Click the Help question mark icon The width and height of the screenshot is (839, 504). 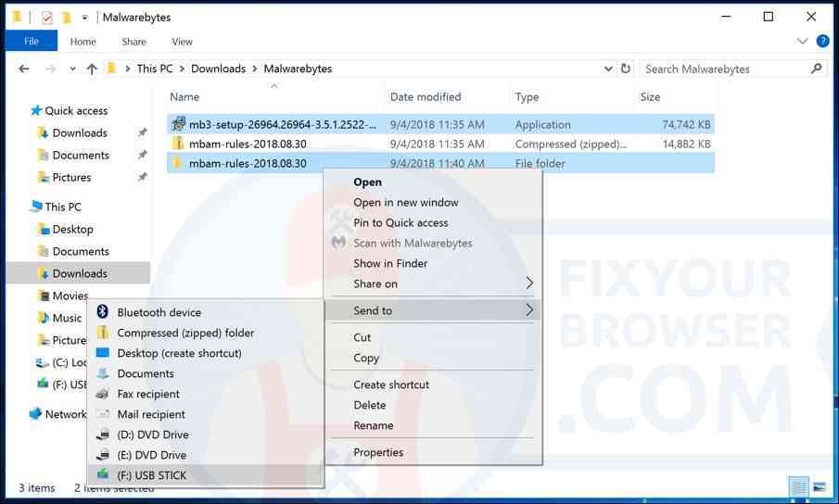[x=822, y=41]
